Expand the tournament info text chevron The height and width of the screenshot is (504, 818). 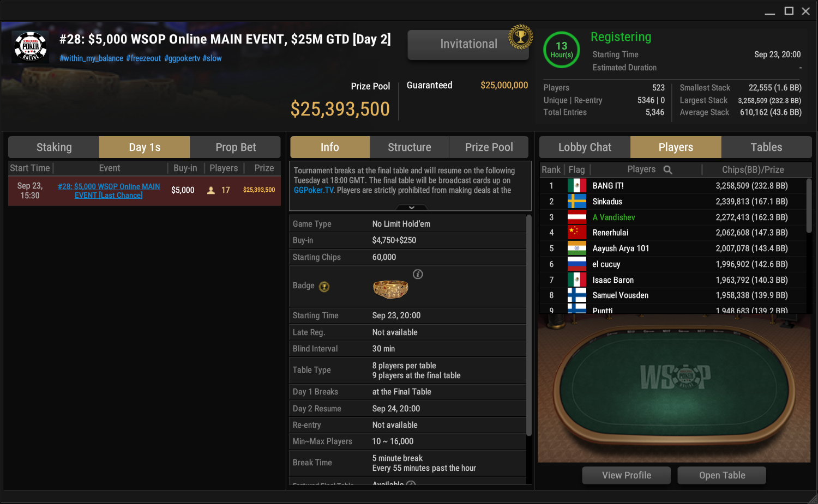click(411, 208)
